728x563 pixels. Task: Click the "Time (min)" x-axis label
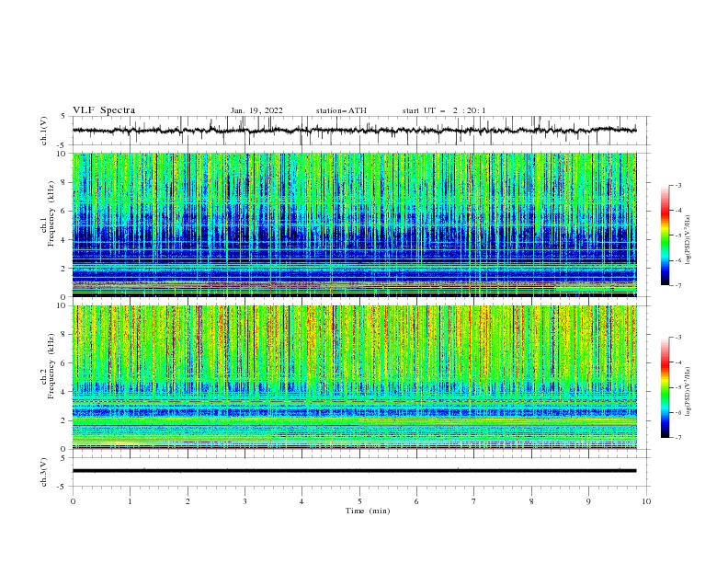tap(368, 511)
